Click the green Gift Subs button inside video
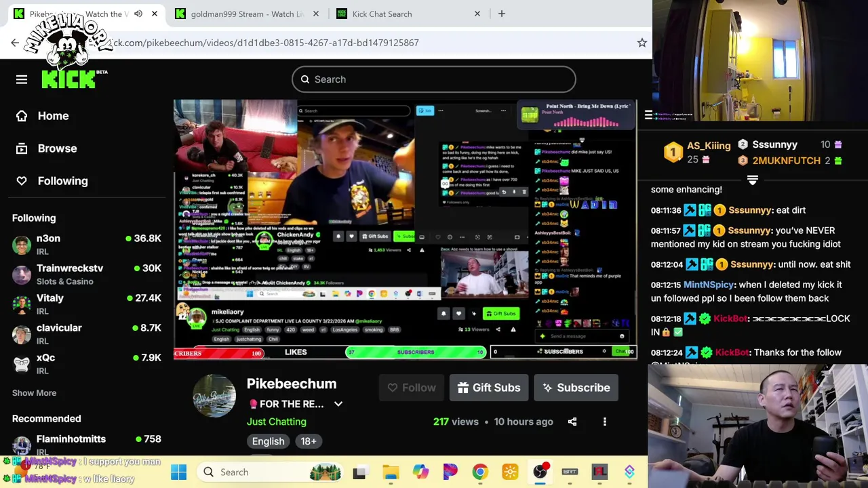The height and width of the screenshot is (488, 868). (x=502, y=313)
